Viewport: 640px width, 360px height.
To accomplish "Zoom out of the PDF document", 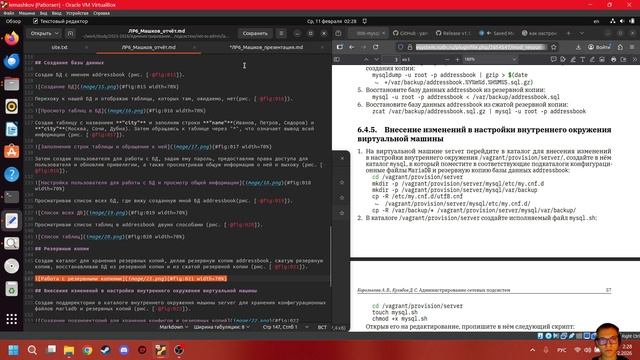I will click(447, 59).
